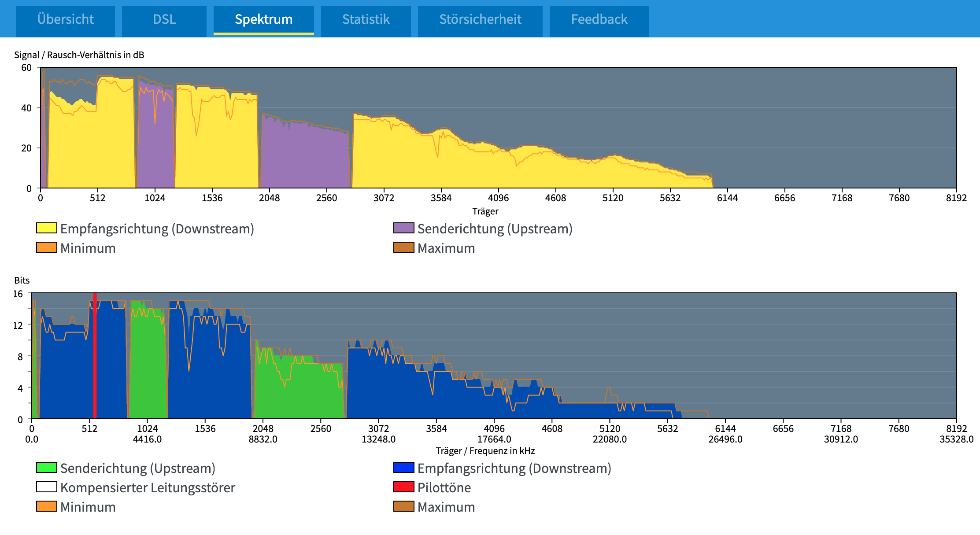Click blue Downstream swatch in Bits legend
Image resolution: width=980 pixels, height=535 pixels.
coord(403,468)
